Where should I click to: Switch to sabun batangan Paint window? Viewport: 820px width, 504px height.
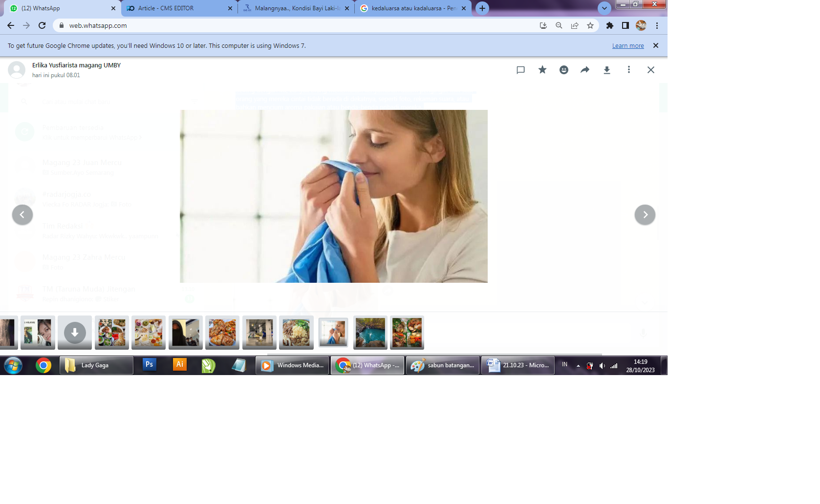(443, 365)
